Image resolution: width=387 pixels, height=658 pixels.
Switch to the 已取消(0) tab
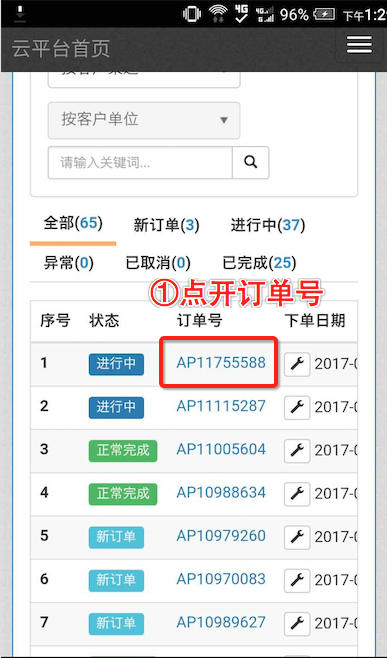pyautogui.click(x=158, y=263)
